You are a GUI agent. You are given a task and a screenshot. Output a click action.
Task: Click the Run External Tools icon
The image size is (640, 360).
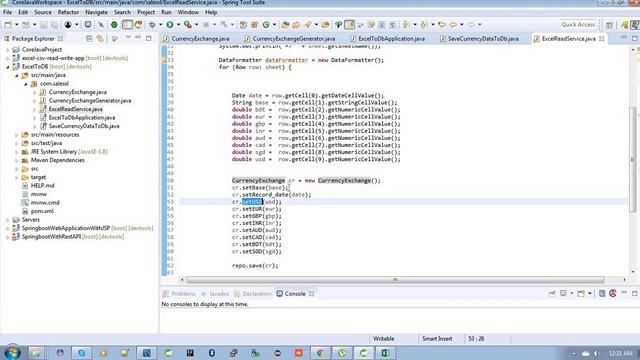coord(188,25)
